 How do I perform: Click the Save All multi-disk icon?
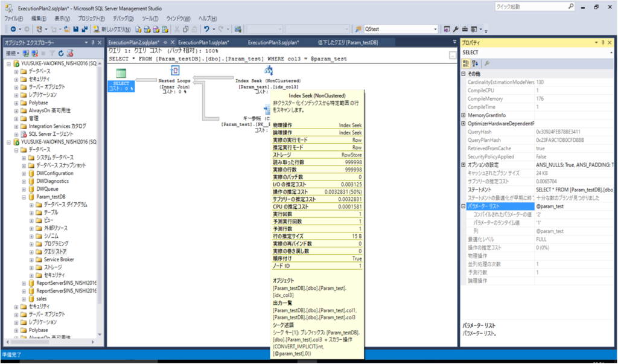[84, 29]
